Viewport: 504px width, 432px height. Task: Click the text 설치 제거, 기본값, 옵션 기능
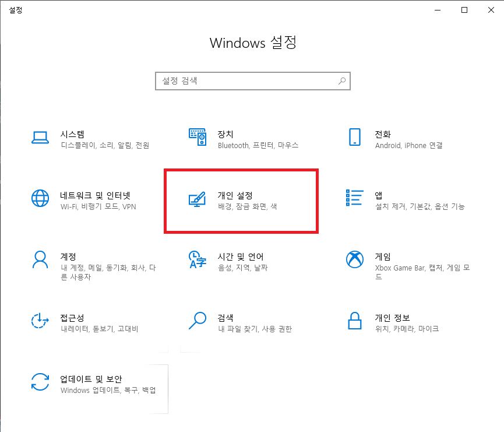click(420, 206)
